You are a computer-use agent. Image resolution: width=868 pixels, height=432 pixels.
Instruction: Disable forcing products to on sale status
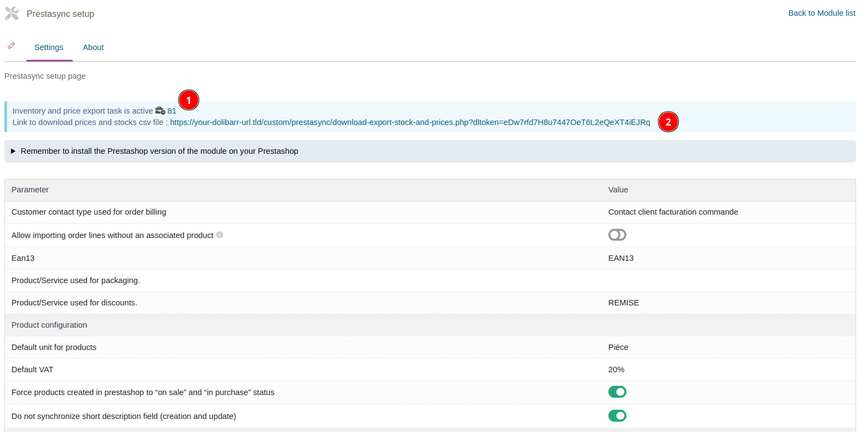617,392
